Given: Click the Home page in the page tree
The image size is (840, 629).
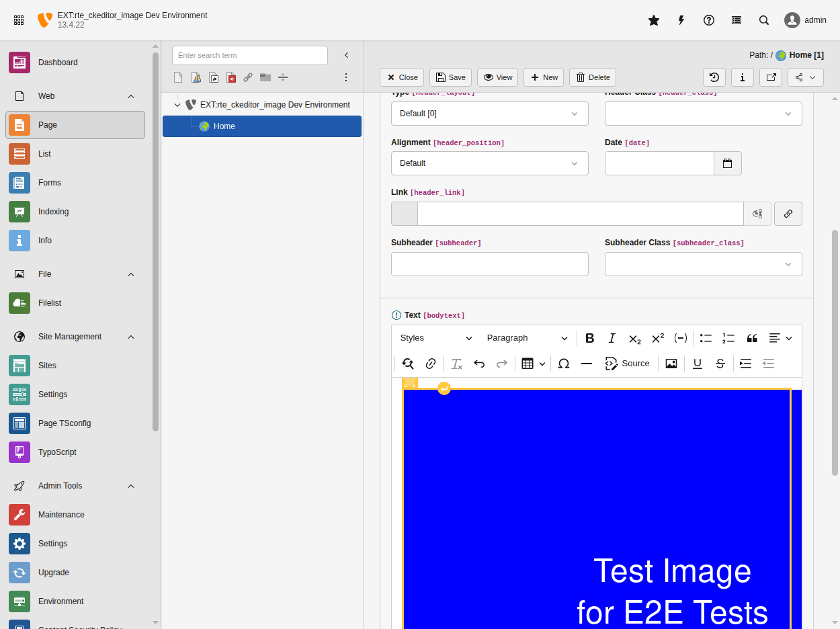Looking at the screenshot, I should (x=224, y=126).
